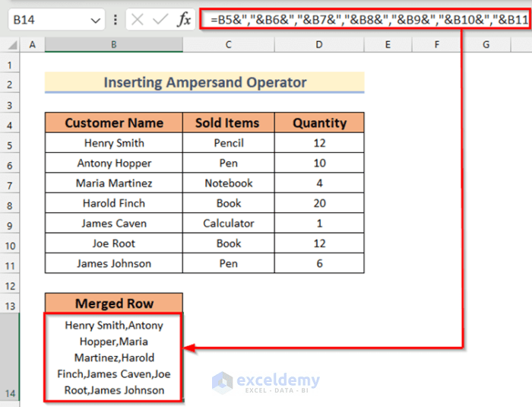Select row 4 header
Image resolution: width=532 pixels, height=407 pixels.
9,123
